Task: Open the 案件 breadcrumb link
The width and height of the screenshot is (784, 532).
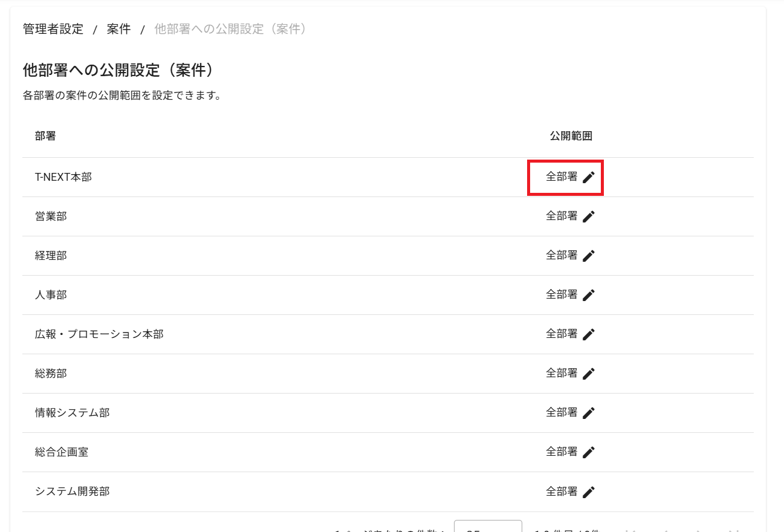Action: tap(118, 29)
